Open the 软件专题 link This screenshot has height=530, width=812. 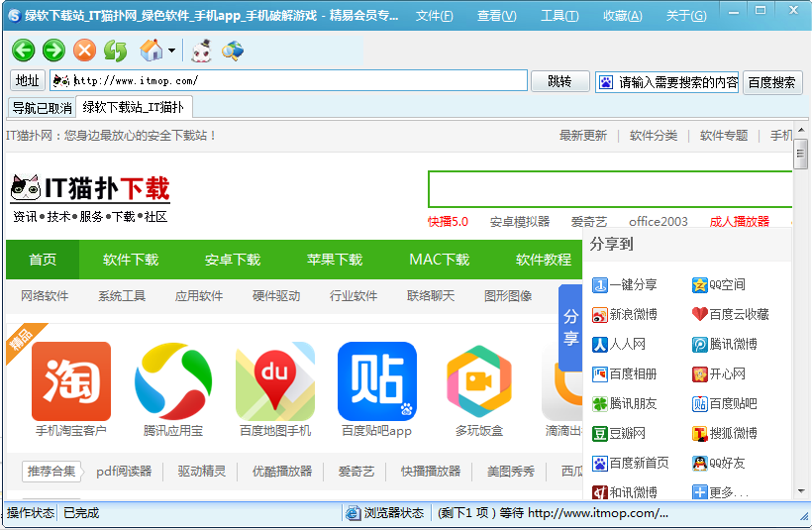[x=724, y=136]
